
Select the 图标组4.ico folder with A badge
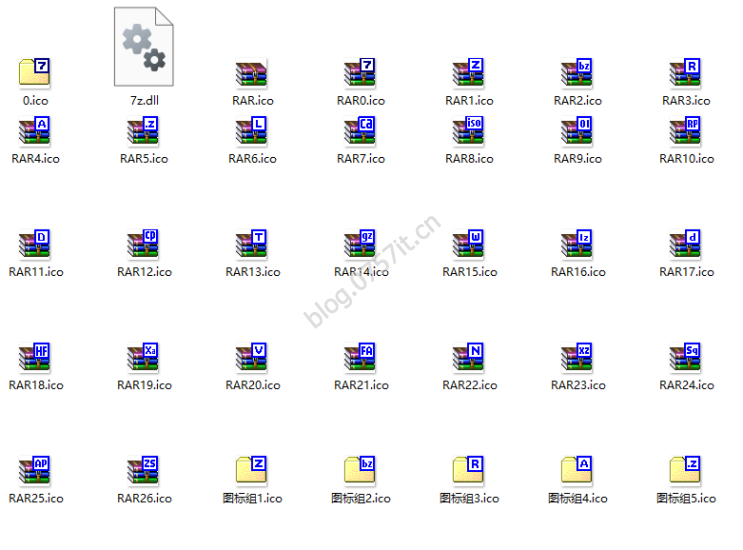coord(577,471)
